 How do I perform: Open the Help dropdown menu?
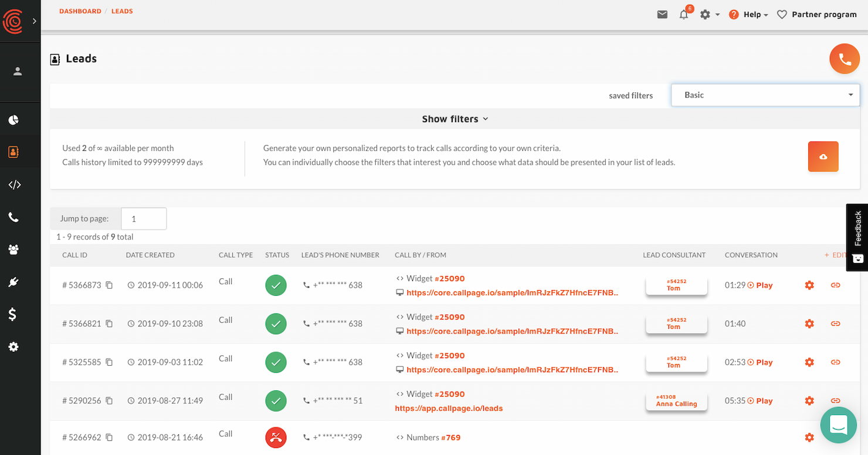(749, 14)
